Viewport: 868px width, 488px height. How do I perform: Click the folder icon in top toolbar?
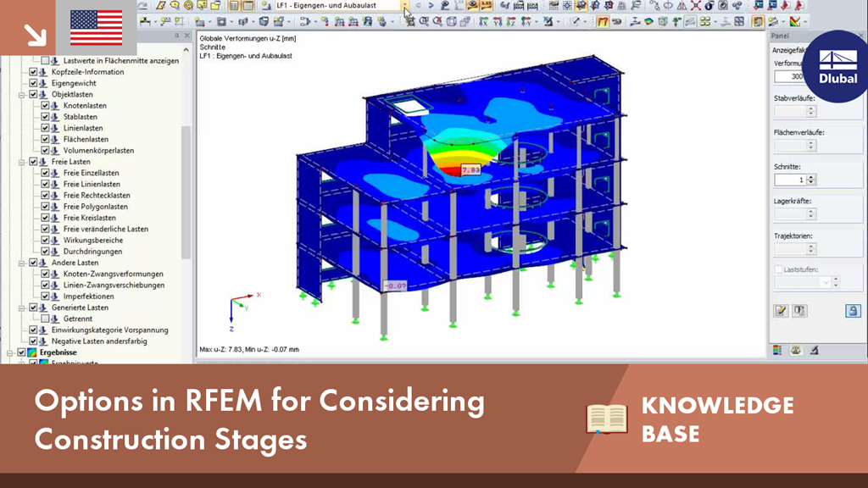(216, 6)
